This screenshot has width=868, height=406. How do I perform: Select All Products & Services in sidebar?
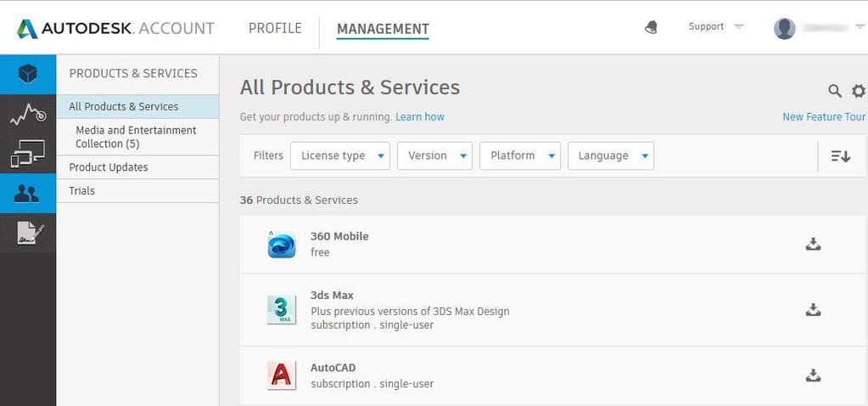pos(137,106)
